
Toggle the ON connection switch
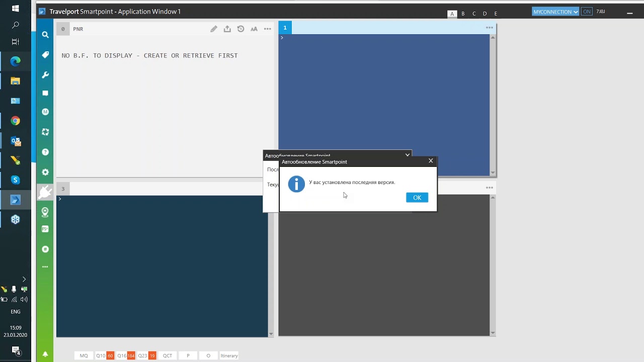[x=587, y=12]
